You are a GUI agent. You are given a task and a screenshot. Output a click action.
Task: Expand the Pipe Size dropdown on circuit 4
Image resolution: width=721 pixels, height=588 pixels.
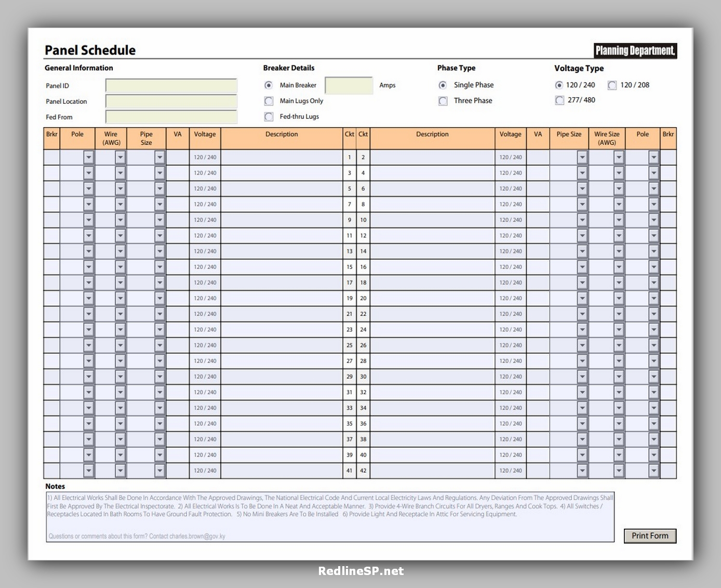click(582, 172)
